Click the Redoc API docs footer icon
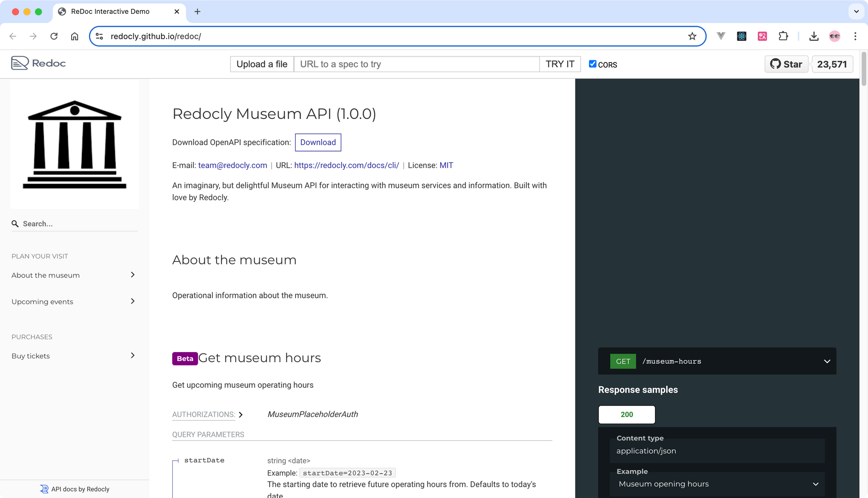This screenshot has width=868, height=498. pos(44,489)
